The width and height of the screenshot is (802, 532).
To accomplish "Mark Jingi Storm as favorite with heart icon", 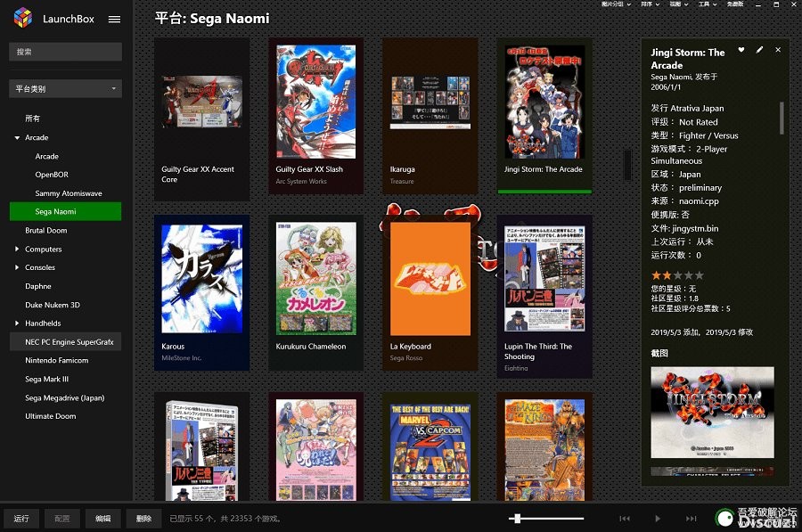I will coord(741,50).
